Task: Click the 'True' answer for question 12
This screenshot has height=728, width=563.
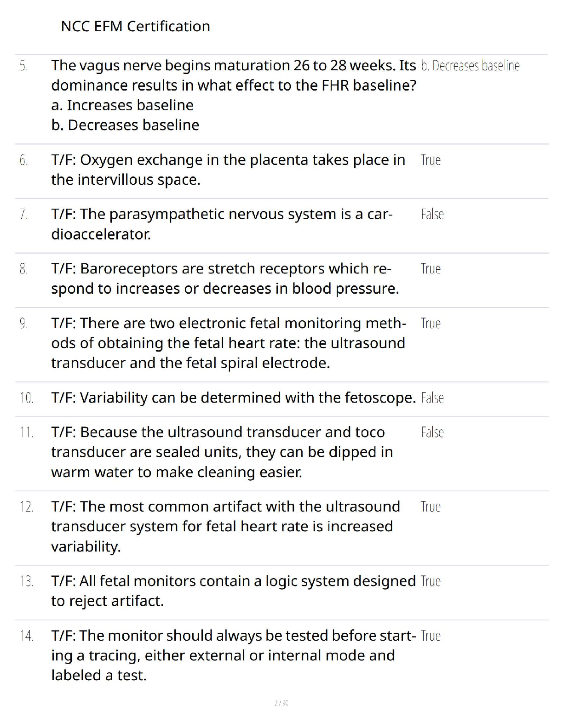Action: [431, 507]
